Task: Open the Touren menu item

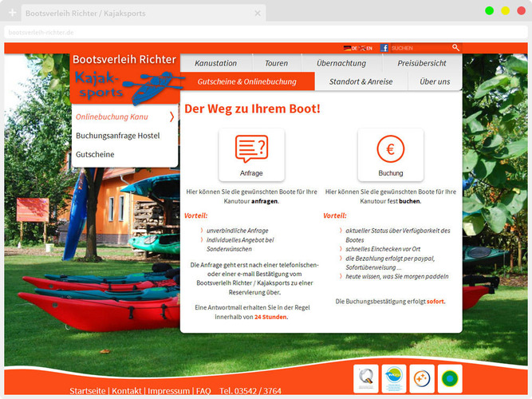Action: pyautogui.click(x=277, y=63)
